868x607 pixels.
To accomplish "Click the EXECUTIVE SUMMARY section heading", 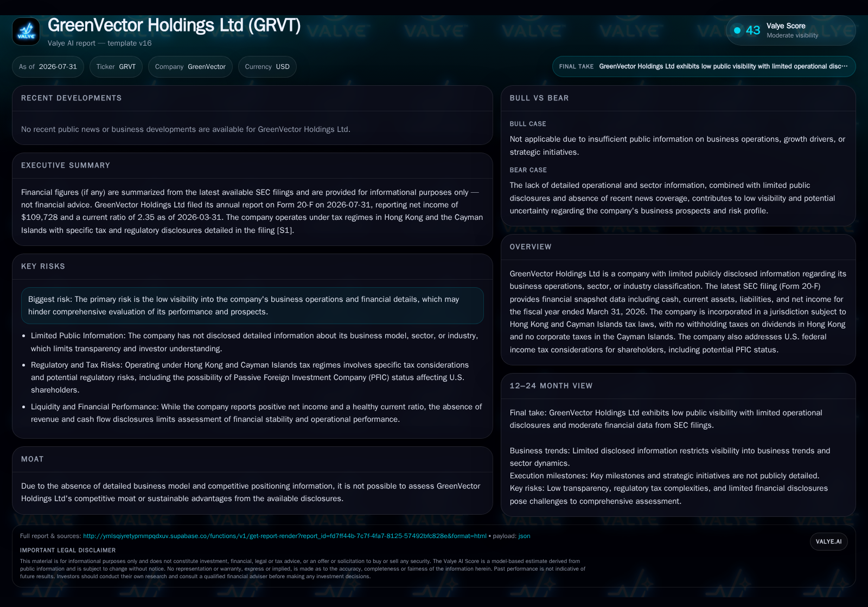I will pos(66,166).
